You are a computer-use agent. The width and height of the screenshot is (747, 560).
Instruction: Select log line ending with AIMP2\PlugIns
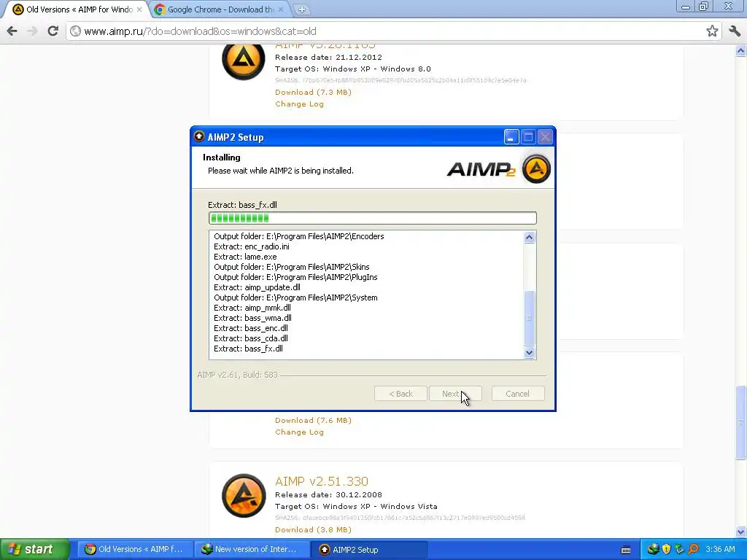tap(295, 277)
